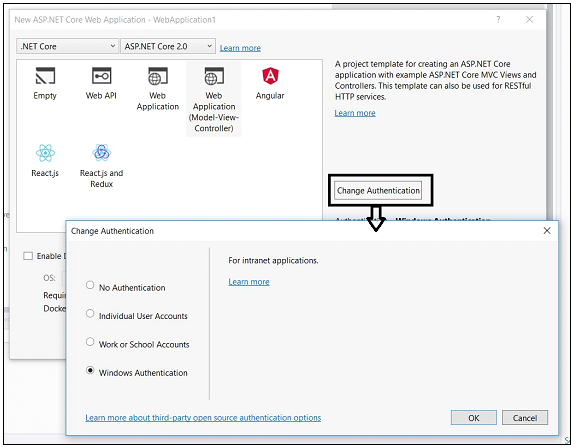571x447 pixels.
Task: Click Cancel in Change Authentication dialog
Action: pyautogui.click(x=525, y=417)
